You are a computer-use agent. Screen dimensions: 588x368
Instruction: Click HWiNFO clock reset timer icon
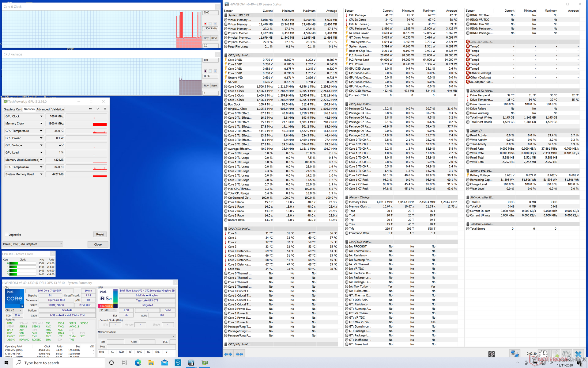(x=543, y=354)
